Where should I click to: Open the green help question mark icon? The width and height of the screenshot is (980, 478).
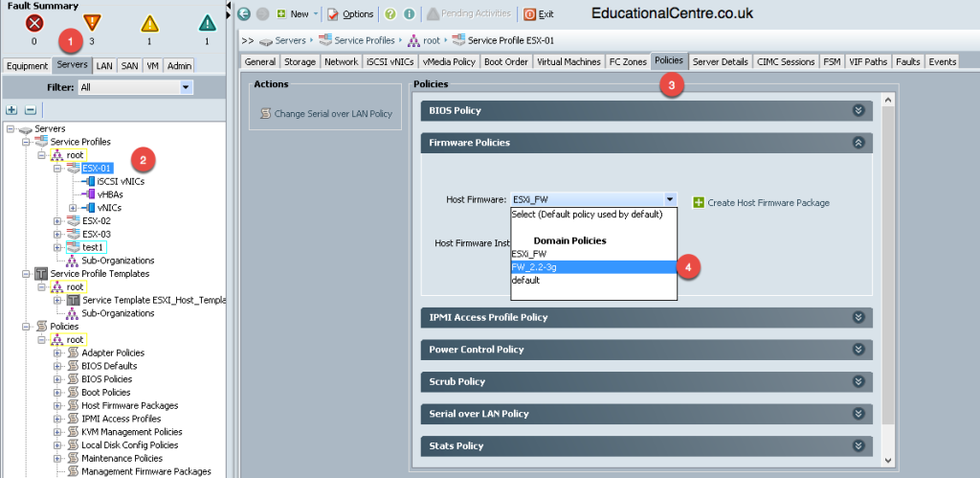click(x=390, y=13)
